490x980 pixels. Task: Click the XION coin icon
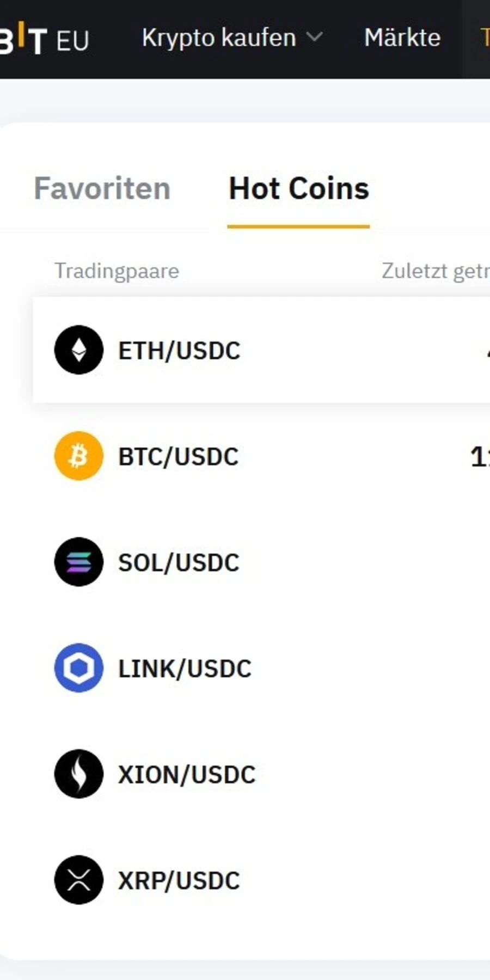(x=78, y=774)
